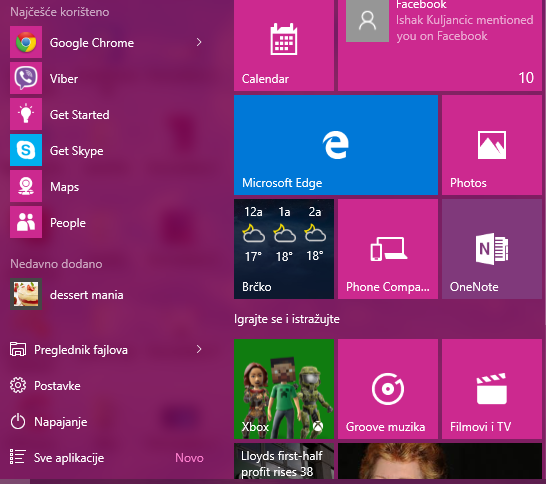The height and width of the screenshot is (484, 546).
Task: Click the Napajanje power icon
Action: pyautogui.click(x=18, y=422)
